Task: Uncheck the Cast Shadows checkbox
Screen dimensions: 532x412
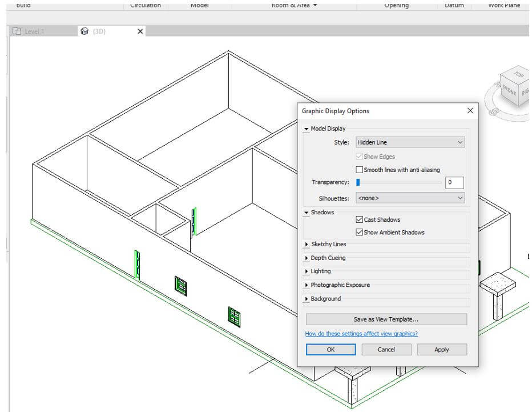Action: coord(359,219)
